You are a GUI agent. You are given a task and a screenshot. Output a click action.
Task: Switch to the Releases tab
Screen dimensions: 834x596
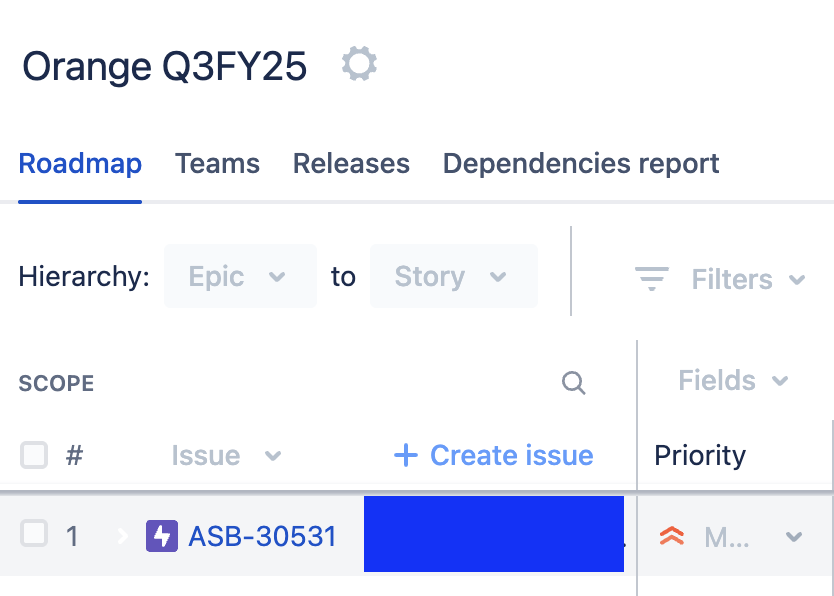pos(352,164)
